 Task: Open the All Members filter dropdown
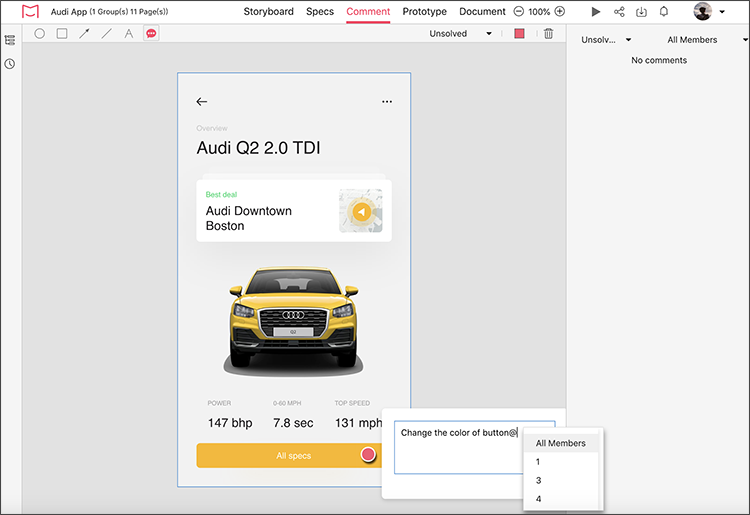(707, 40)
